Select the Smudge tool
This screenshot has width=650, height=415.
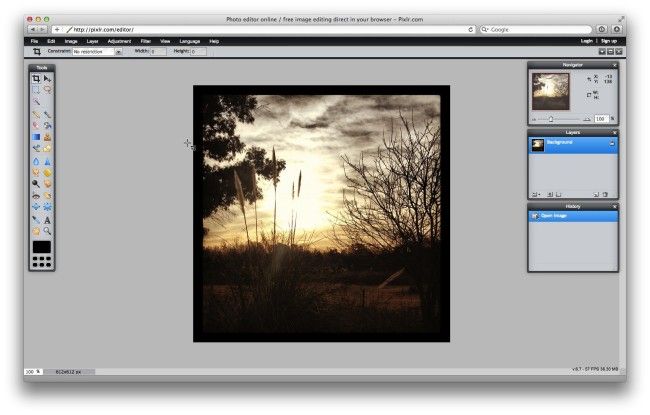coord(36,172)
